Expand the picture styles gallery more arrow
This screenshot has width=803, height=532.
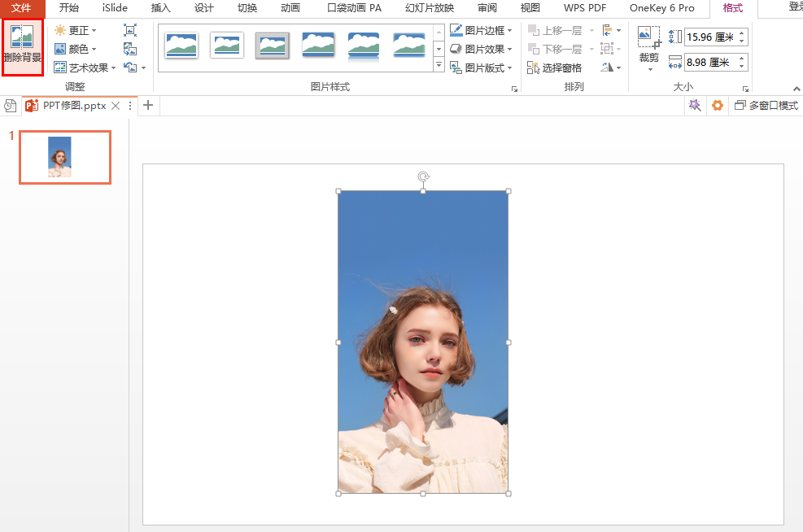pyautogui.click(x=439, y=65)
